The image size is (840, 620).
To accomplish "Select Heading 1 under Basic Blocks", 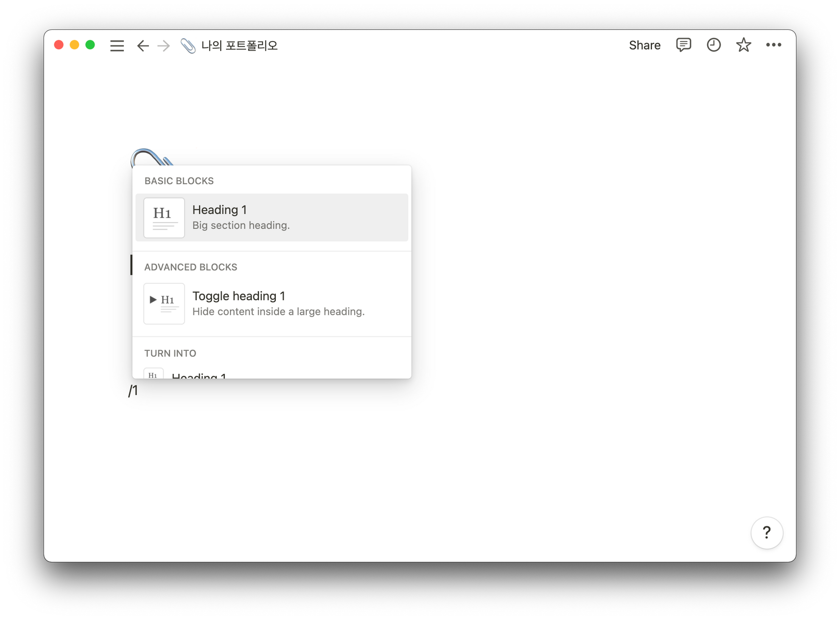I will (x=272, y=217).
